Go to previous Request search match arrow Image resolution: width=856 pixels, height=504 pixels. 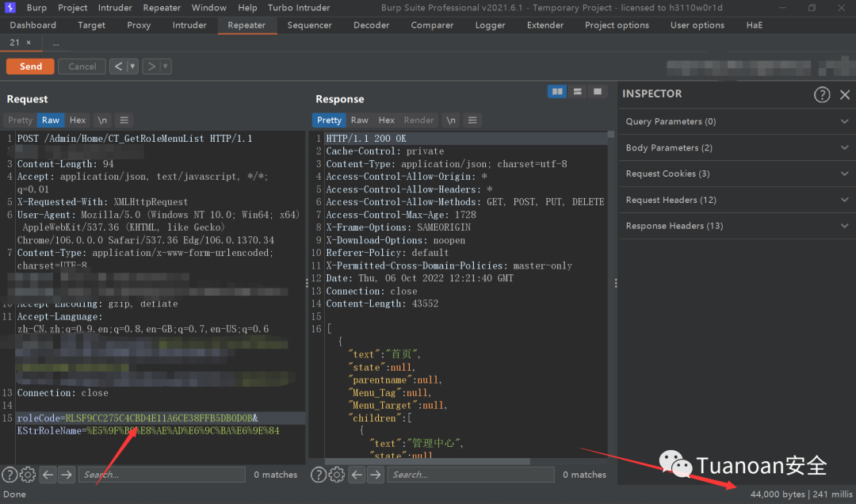point(48,475)
